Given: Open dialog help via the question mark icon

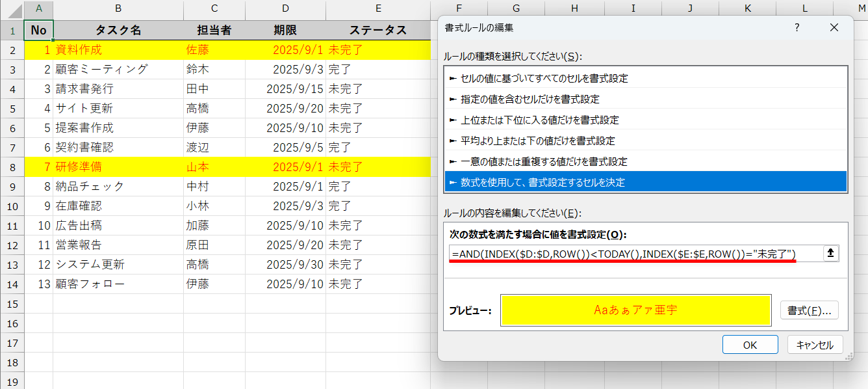Looking at the screenshot, I should [x=797, y=28].
